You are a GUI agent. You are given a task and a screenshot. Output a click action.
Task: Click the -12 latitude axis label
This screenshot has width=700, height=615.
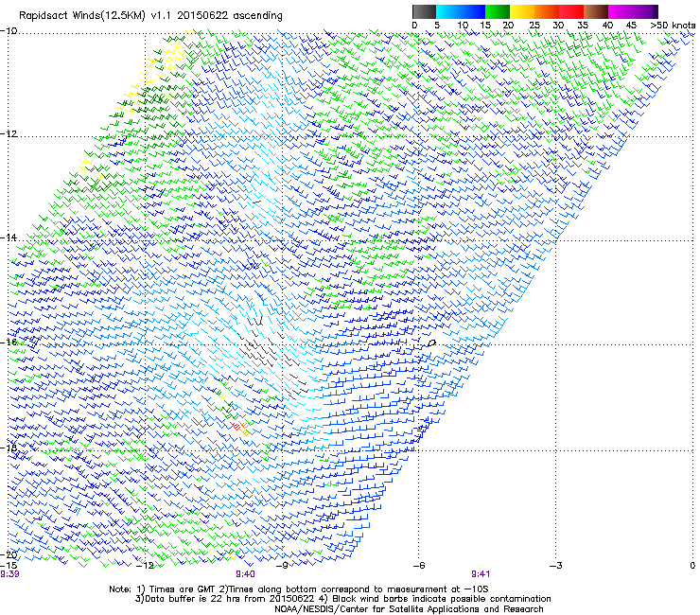pyautogui.click(x=9, y=134)
